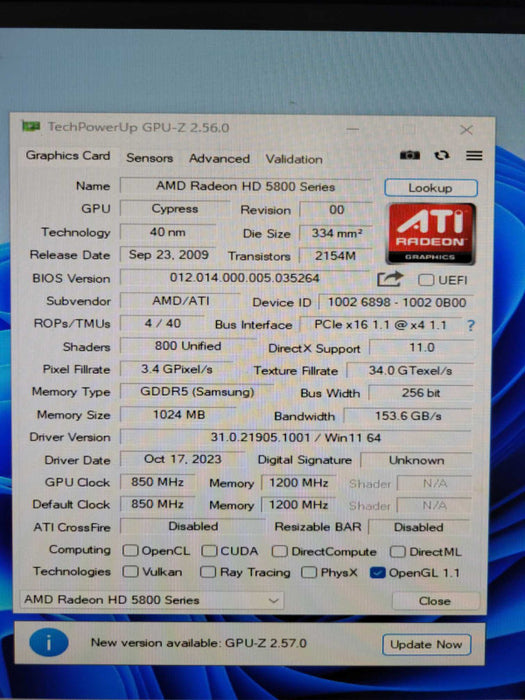525x700 pixels.
Task: Click the DirectX Support value 11.0
Action: 422,347
